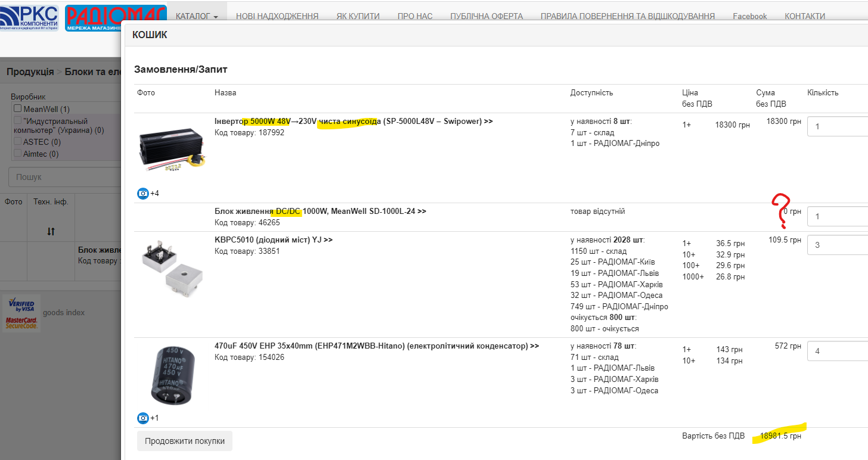Click the camera icon under inverter photo
This screenshot has height=460, width=868.
click(143, 194)
